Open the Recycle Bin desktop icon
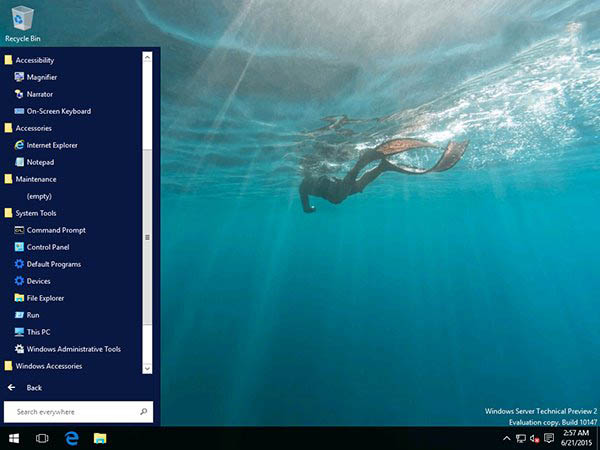600x450 pixels. click(23, 24)
